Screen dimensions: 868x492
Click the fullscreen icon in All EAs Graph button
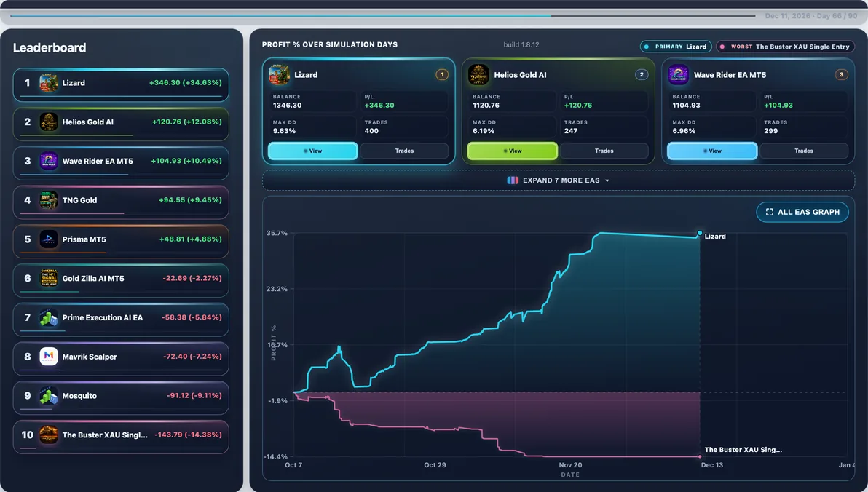[x=770, y=212]
